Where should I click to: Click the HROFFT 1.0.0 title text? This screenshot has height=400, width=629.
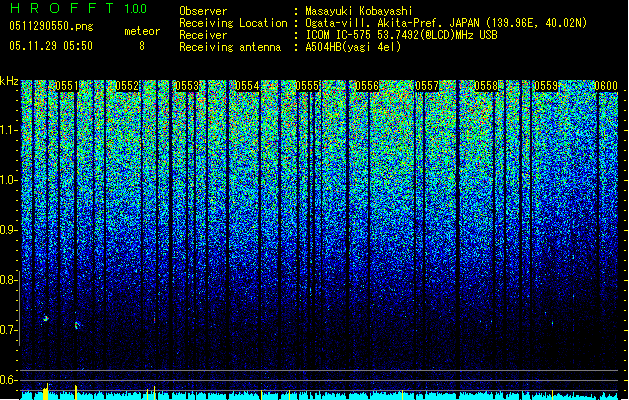point(78,8)
